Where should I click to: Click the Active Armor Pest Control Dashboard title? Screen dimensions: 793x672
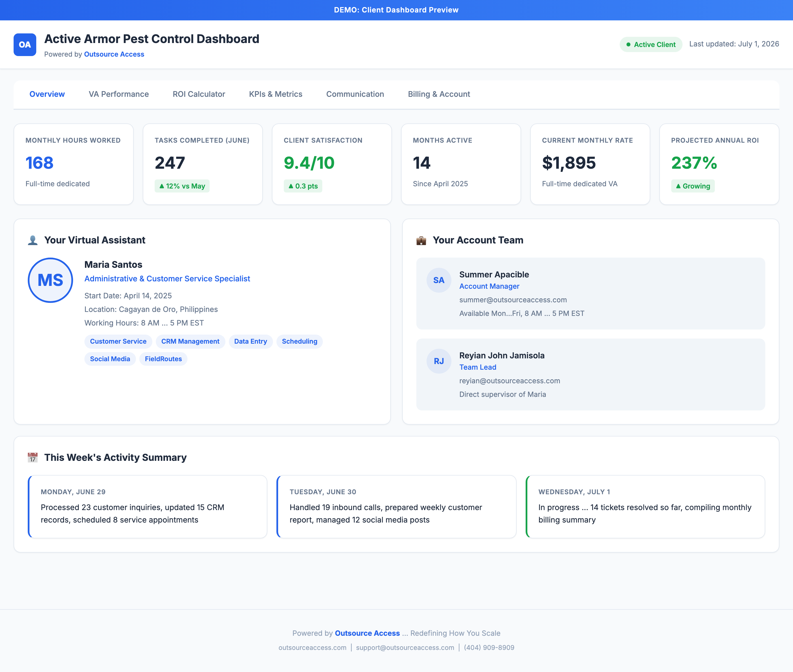[152, 39]
